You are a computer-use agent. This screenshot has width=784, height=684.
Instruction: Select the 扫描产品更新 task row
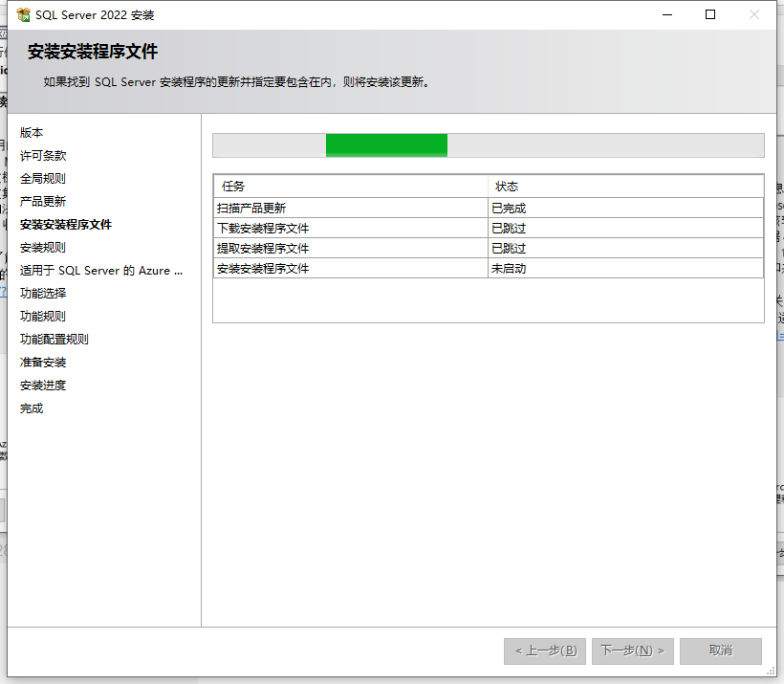[489, 208]
